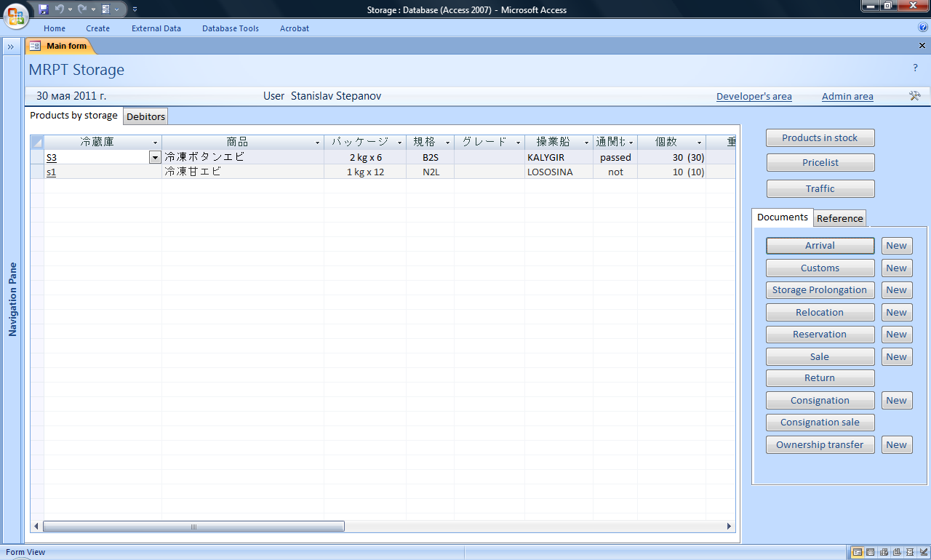This screenshot has width=931, height=560.
Task: Open the 規格 column filter dropdown
Action: 447,143
